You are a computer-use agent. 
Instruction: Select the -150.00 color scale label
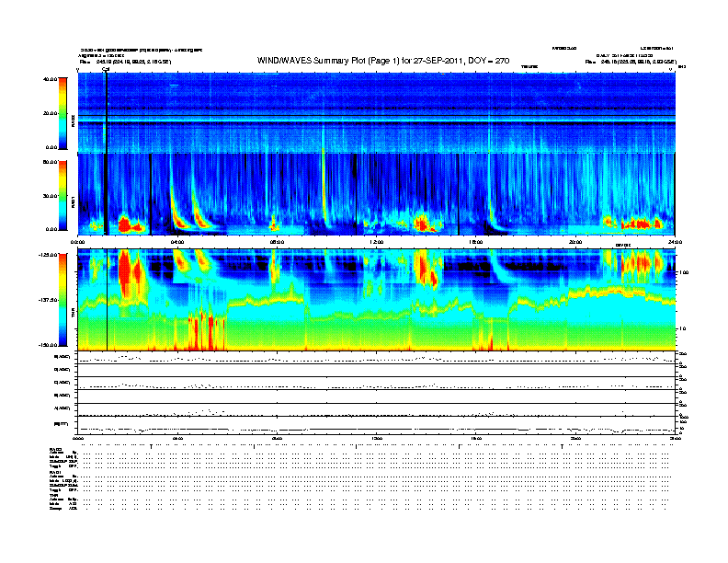pyautogui.click(x=48, y=345)
